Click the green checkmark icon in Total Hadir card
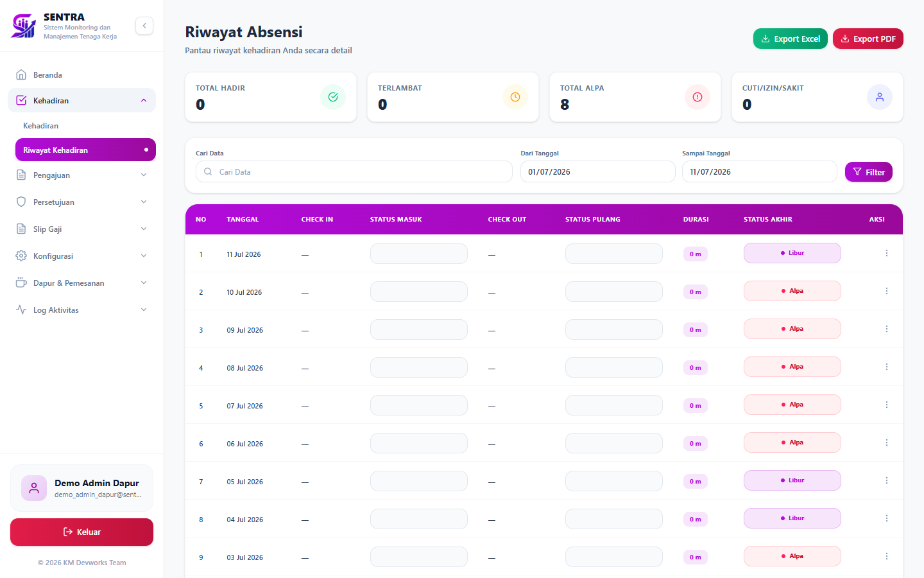This screenshot has height=578, width=924. coord(333,97)
